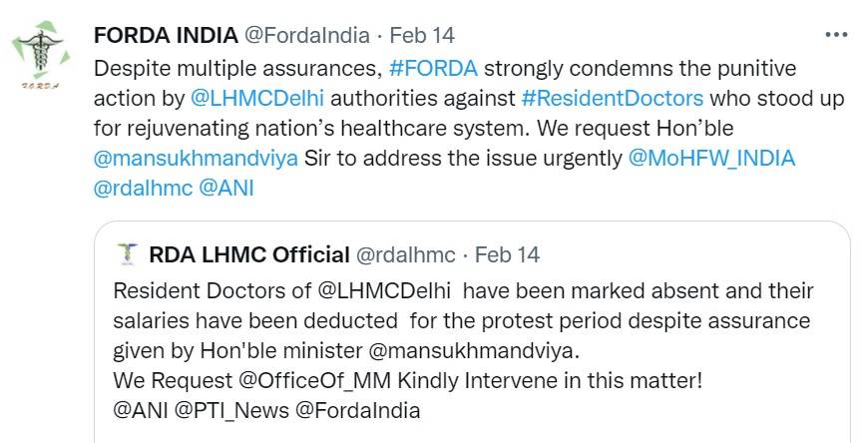The image size is (868, 443).
Task: Open the #ResidentDoctors hashtag
Action: click(x=613, y=99)
